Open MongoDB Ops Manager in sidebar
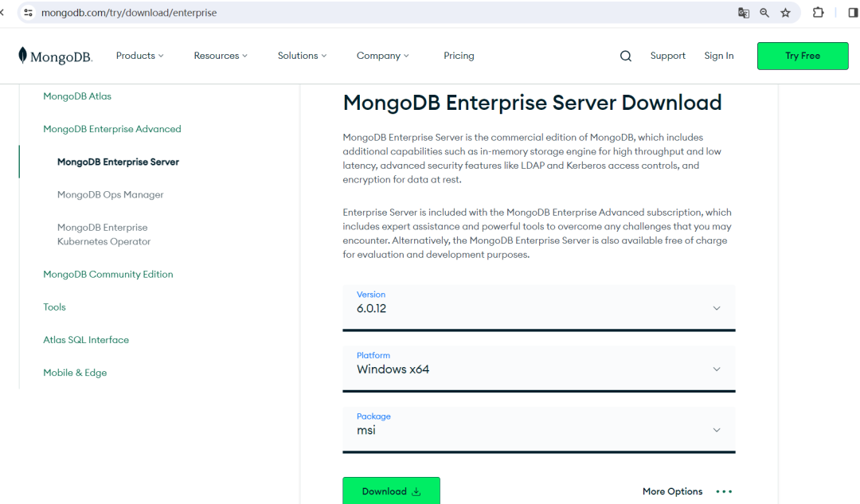The height and width of the screenshot is (504, 860). coord(110,195)
